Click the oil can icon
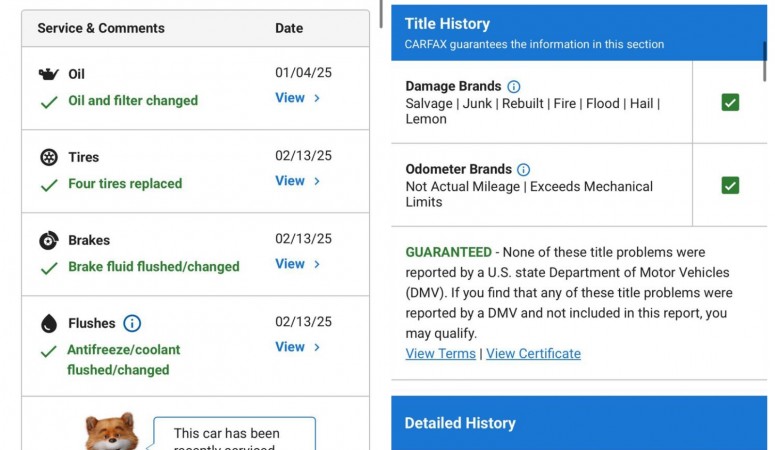 (48, 74)
